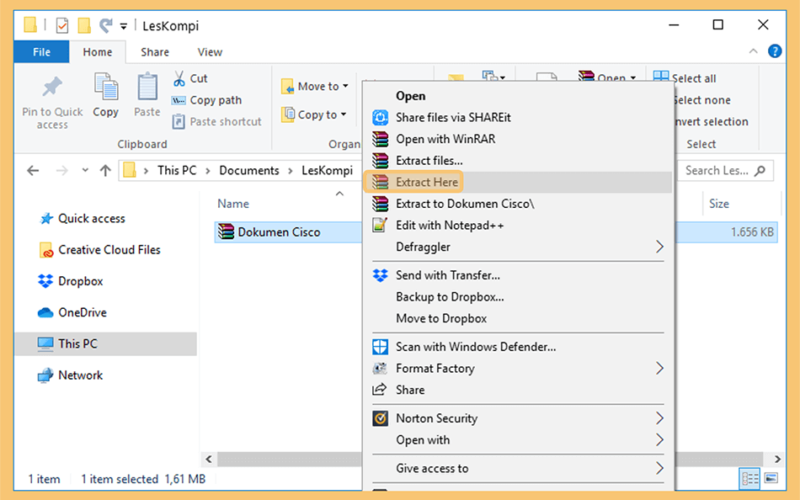Viewport: 800px width, 500px height.
Task: Click the Copy path icon
Action: tap(179, 101)
